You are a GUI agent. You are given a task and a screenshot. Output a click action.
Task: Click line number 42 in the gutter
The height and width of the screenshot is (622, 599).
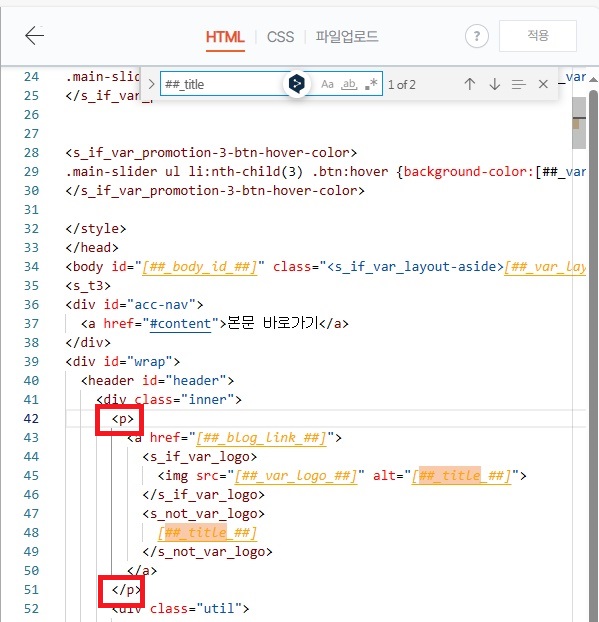coord(31,419)
